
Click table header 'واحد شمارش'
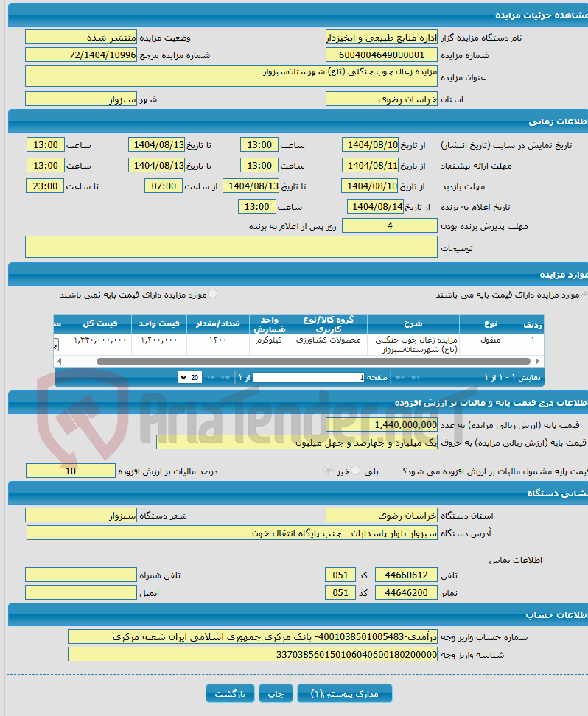click(x=270, y=324)
